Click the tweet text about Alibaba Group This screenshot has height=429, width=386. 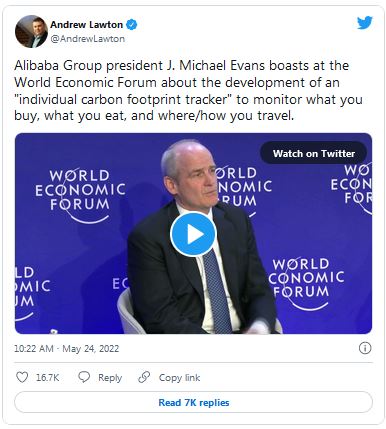click(x=188, y=91)
